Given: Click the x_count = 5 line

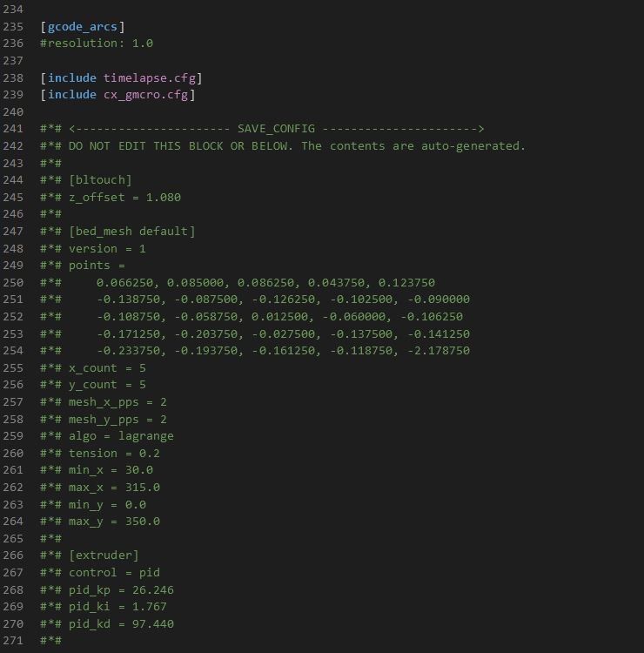Looking at the screenshot, I should pyautogui.click(x=107, y=368).
